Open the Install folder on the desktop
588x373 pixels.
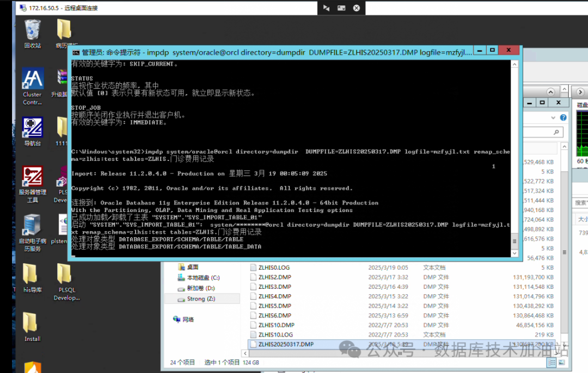click(x=32, y=327)
